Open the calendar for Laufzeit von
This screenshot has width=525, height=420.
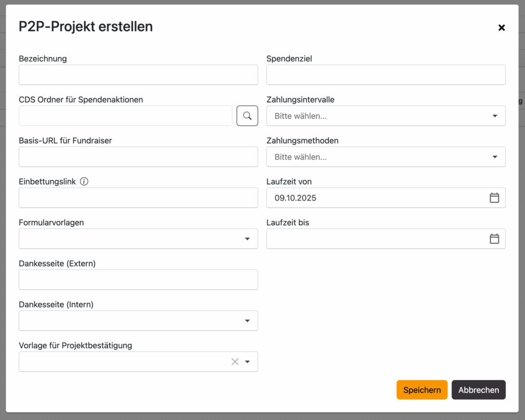494,198
